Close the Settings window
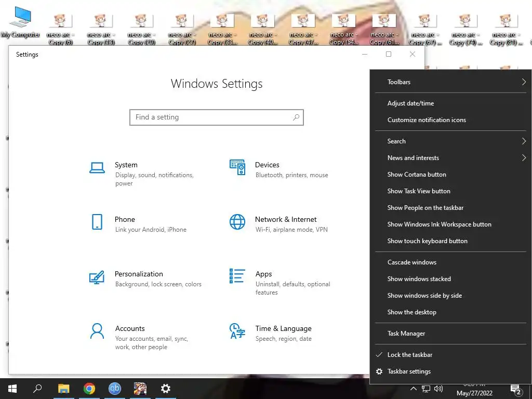 coord(412,54)
